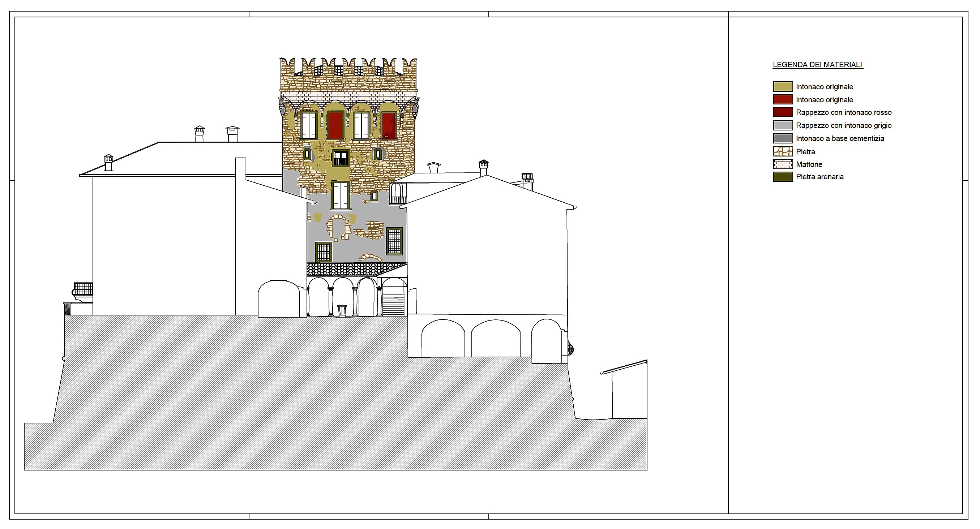Click the 'Rappezzo con intonaco rosso' label

(844, 113)
